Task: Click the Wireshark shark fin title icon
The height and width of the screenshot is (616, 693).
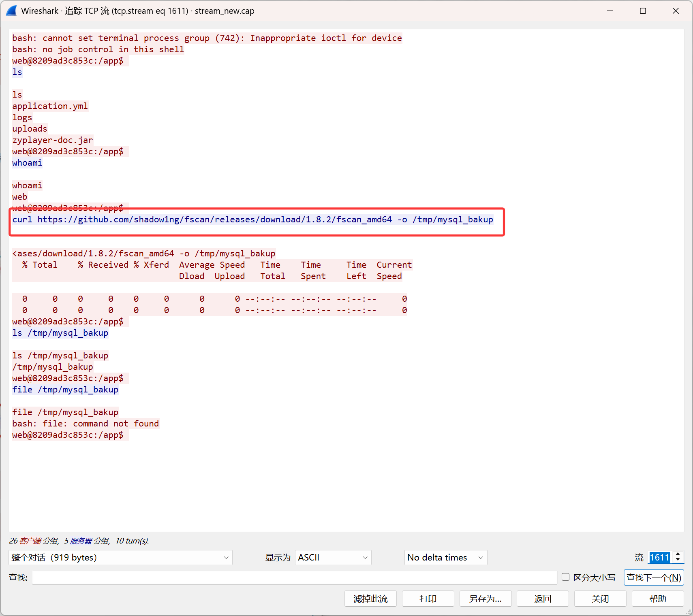Action: tap(11, 11)
